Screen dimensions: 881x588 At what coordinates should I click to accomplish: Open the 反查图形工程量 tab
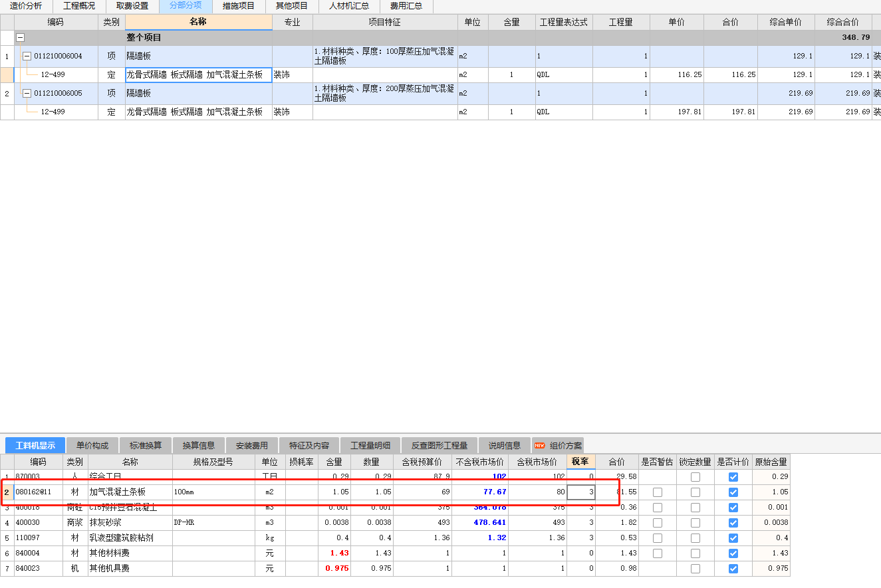[x=440, y=445]
